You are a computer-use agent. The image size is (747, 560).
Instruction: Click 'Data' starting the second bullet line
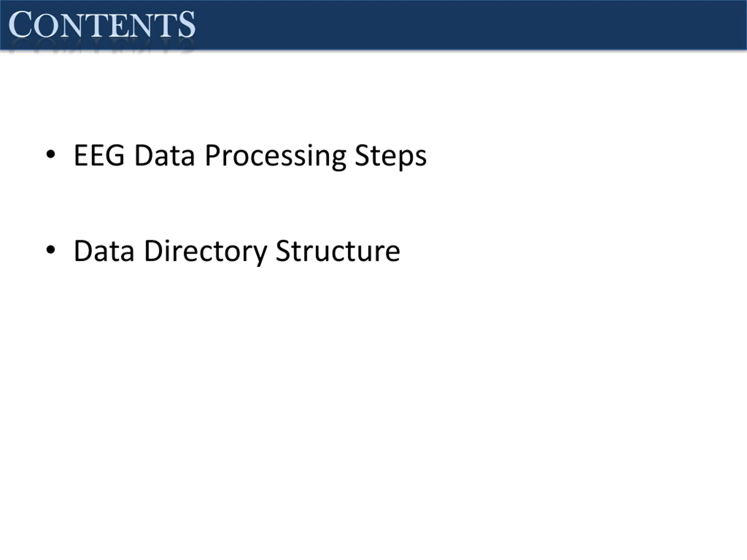(x=104, y=251)
